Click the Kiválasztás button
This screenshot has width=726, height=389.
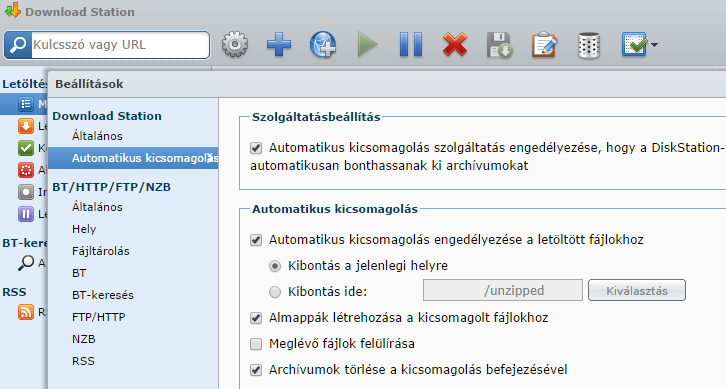[637, 290]
